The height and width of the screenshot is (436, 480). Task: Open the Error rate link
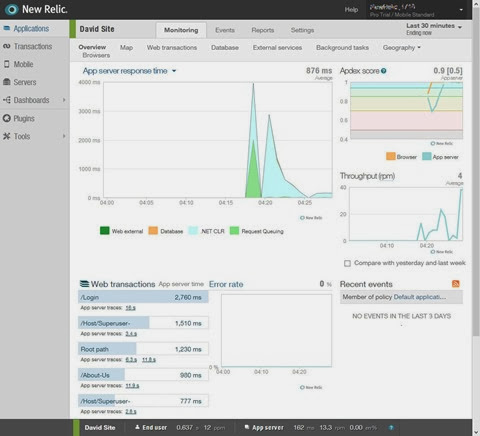click(x=226, y=284)
